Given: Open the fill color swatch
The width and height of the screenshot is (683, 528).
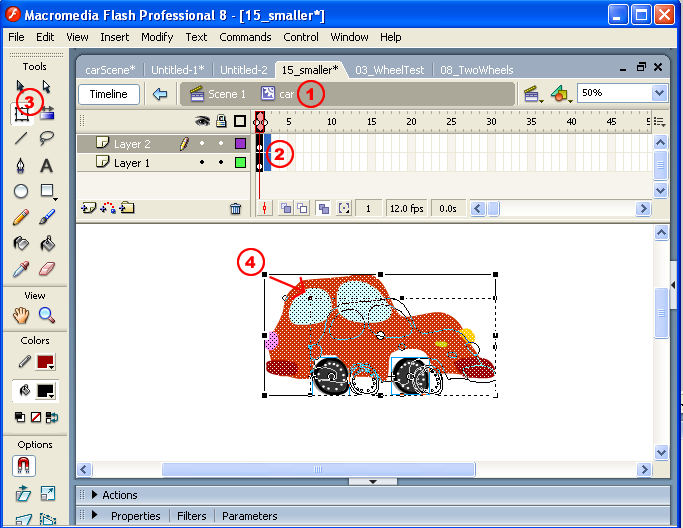Looking at the screenshot, I should coord(46,389).
